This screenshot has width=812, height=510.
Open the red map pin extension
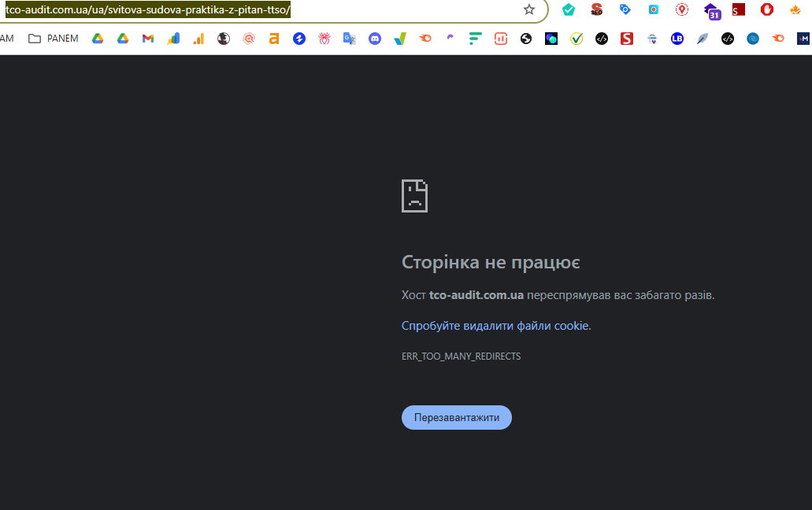pyautogui.click(x=682, y=9)
